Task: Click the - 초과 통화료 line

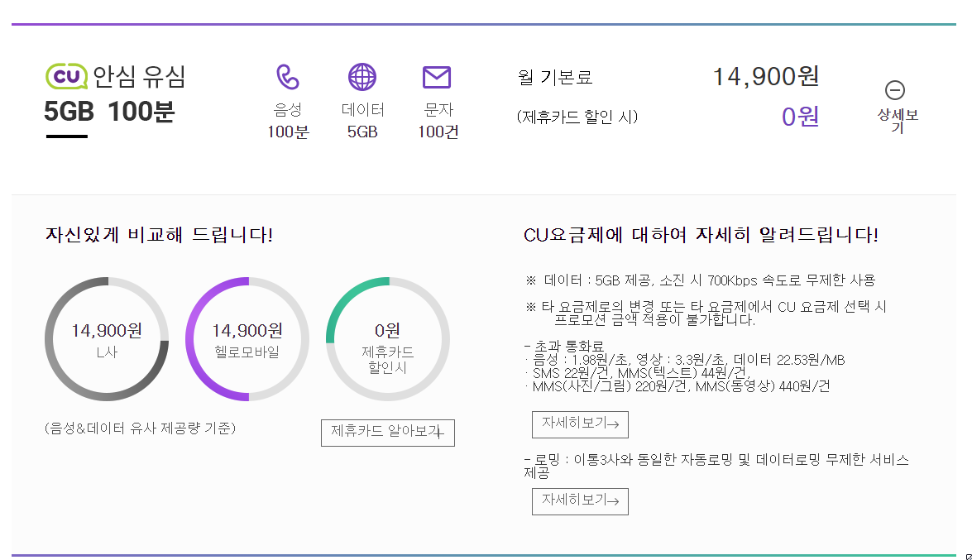Action: click(x=563, y=346)
